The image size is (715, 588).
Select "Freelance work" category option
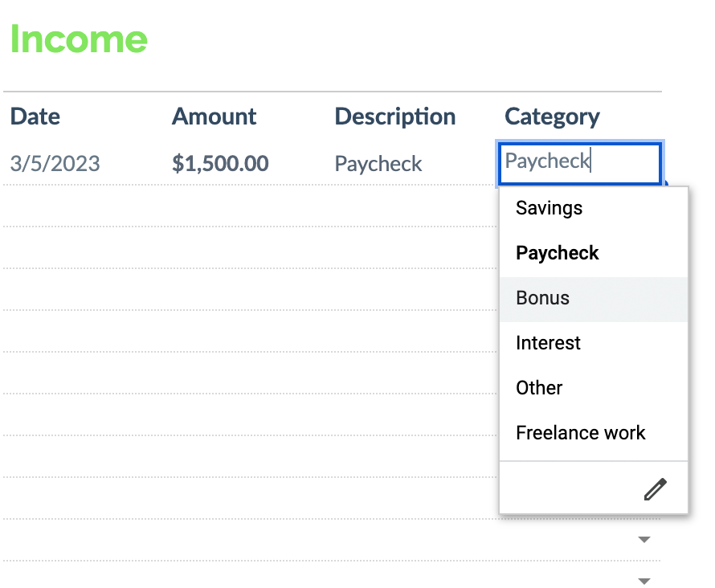coord(580,433)
